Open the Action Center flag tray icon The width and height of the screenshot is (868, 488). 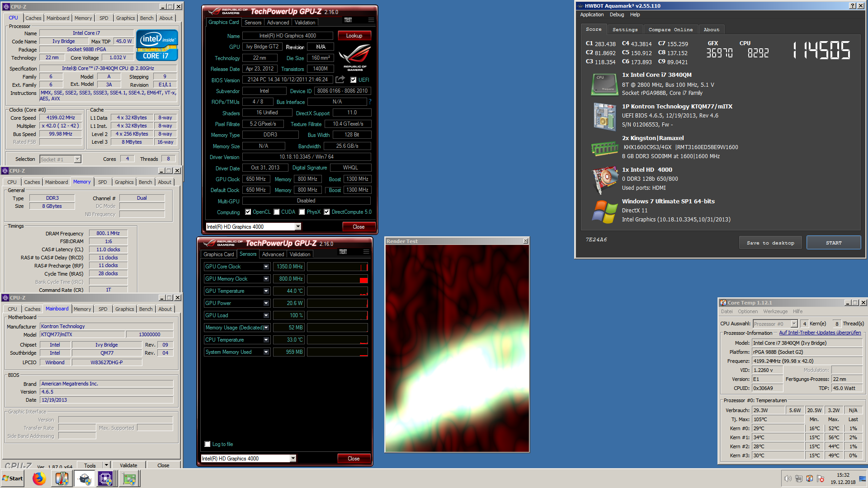click(x=821, y=479)
